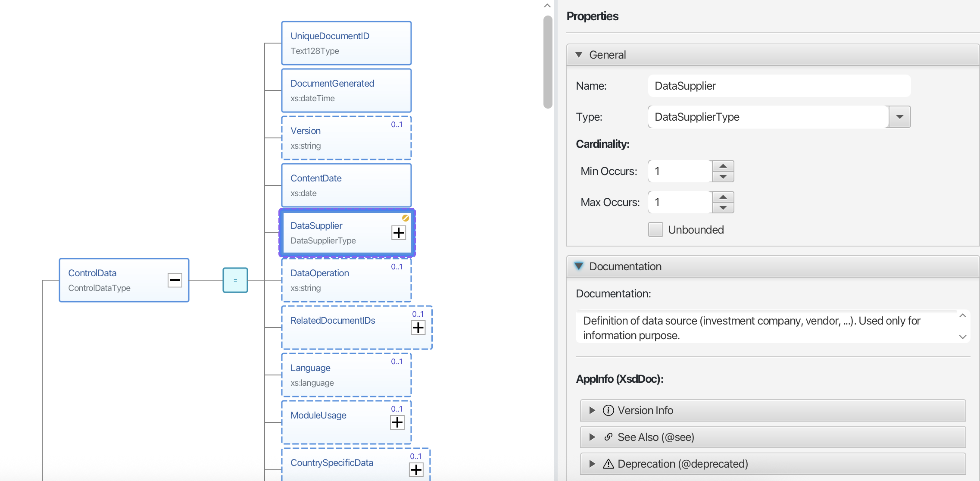Decrease Max Occurs with down arrow
980x481 pixels.
(723, 208)
